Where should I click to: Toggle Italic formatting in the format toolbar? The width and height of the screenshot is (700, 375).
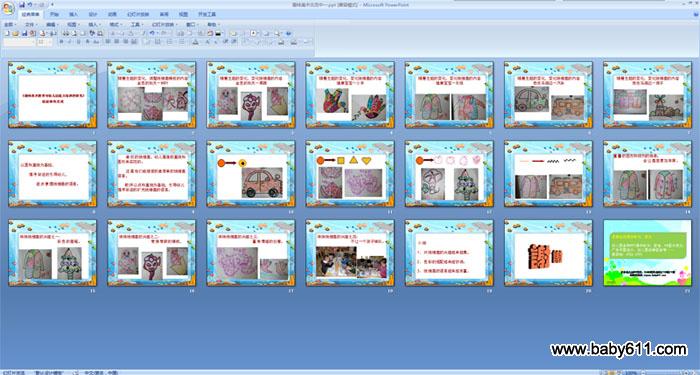pyautogui.click(x=69, y=42)
